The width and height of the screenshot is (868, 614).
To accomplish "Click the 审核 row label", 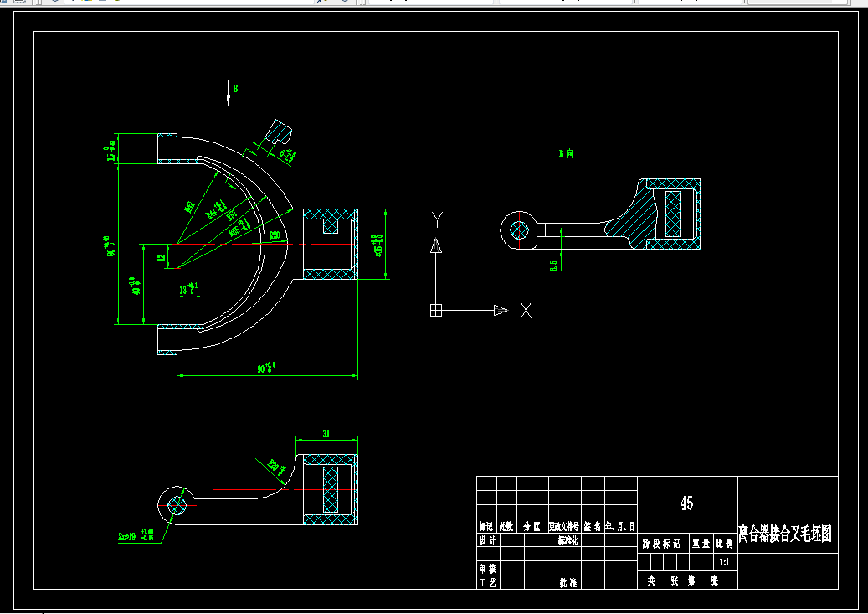I will [488, 569].
